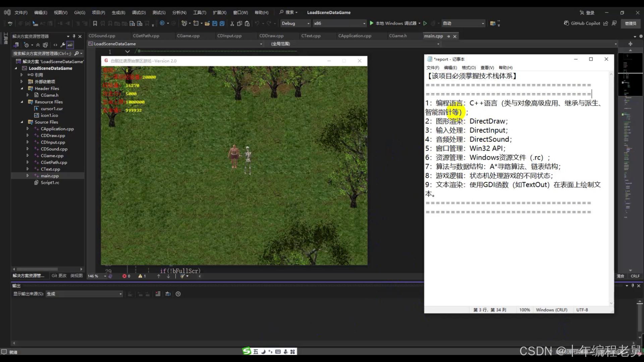Click the Cut scissors icon

pos(232,23)
